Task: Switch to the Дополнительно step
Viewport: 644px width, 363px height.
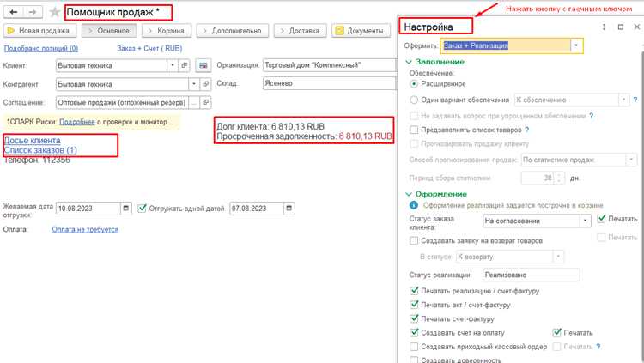Action: [x=233, y=31]
